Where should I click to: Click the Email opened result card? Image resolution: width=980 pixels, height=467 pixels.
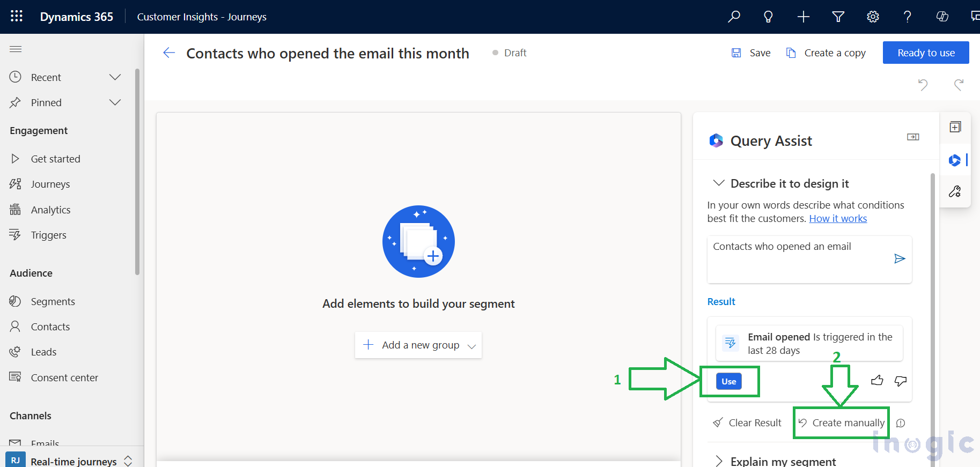tap(809, 343)
